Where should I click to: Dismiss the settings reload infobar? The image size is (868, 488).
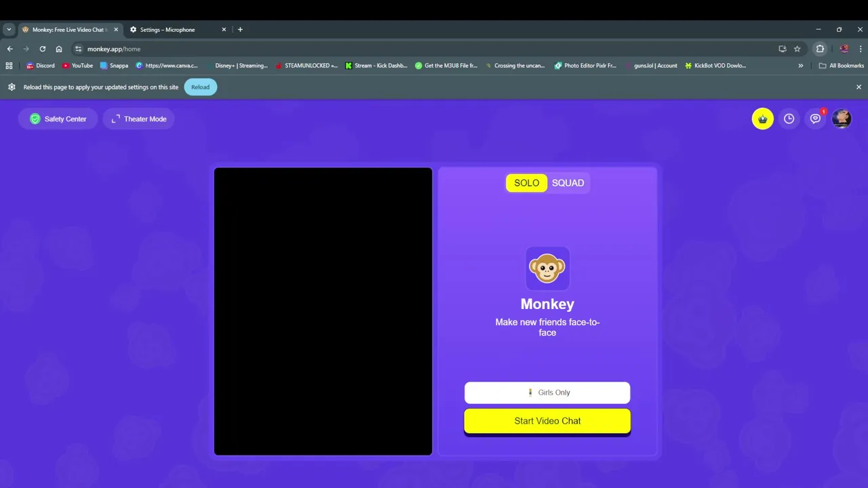[x=859, y=87]
